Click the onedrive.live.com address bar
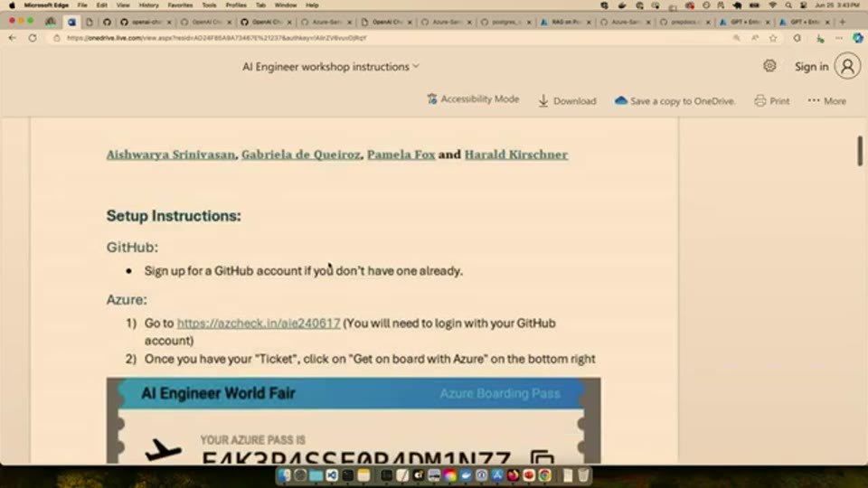Viewport: 868px width, 488px height. click(x=388, y=38)
